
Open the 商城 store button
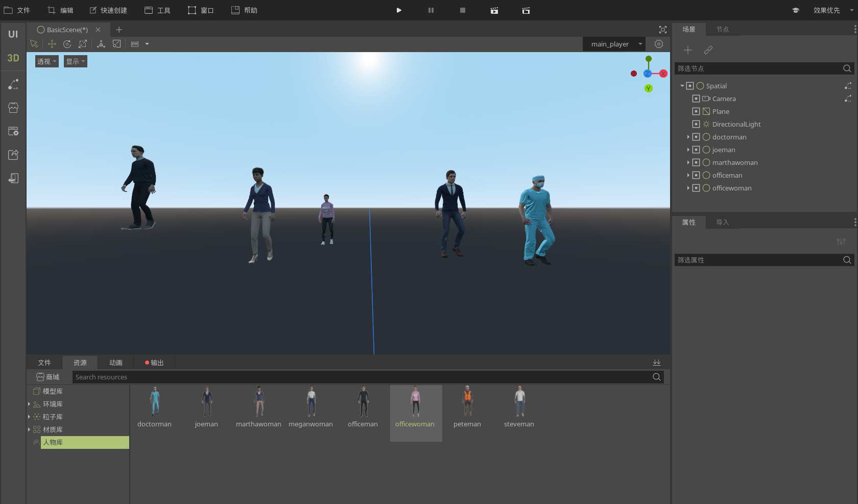pyautogui.click(x=48, y=377)
